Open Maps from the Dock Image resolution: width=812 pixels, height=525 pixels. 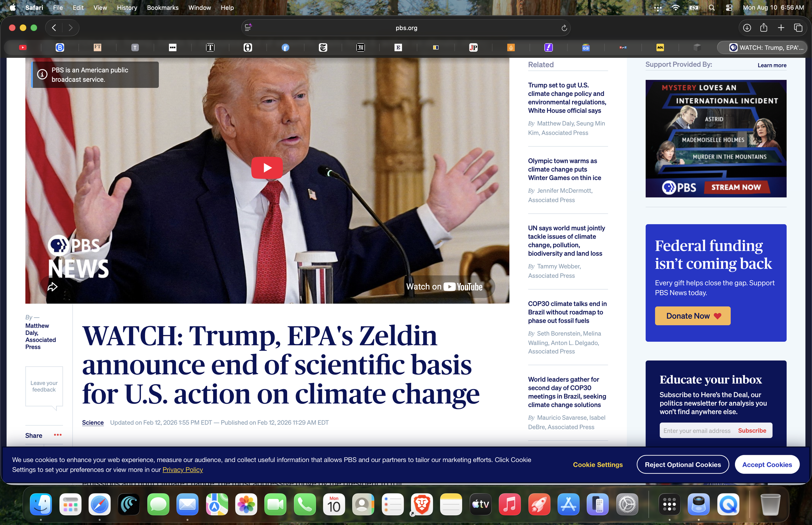coord(217,504)
